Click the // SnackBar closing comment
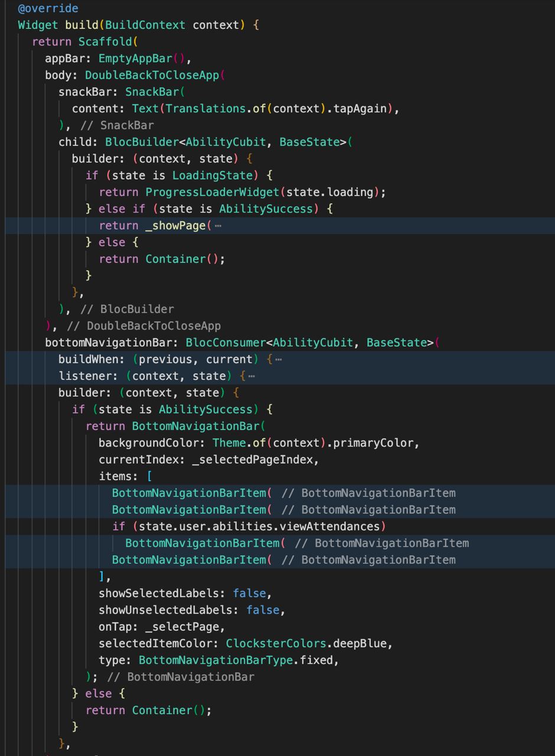This screenshot has height=756, width=555. [x=117, y=125]
